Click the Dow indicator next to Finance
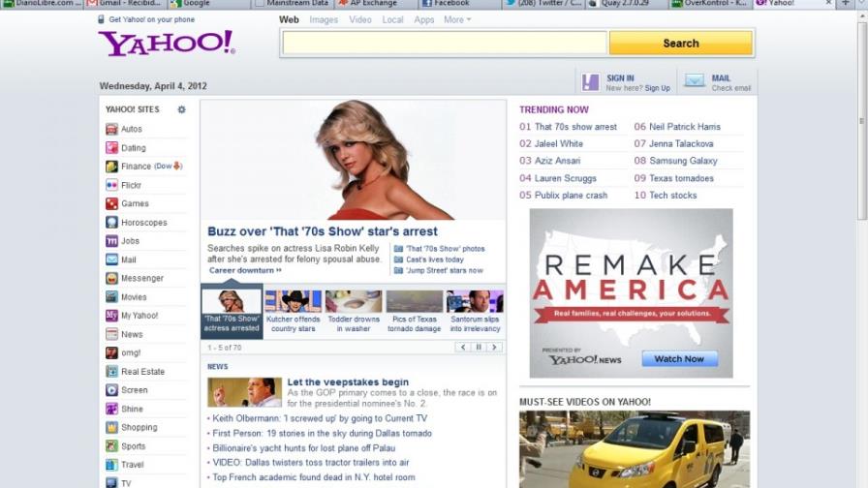This screenshot has width=868, height=488. (168, 166)
